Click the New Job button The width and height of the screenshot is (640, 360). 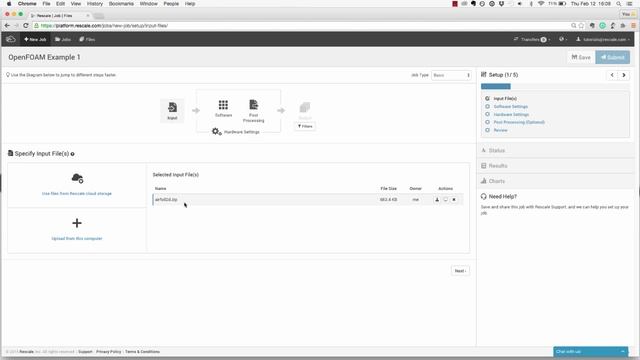[x=35, y=40]
